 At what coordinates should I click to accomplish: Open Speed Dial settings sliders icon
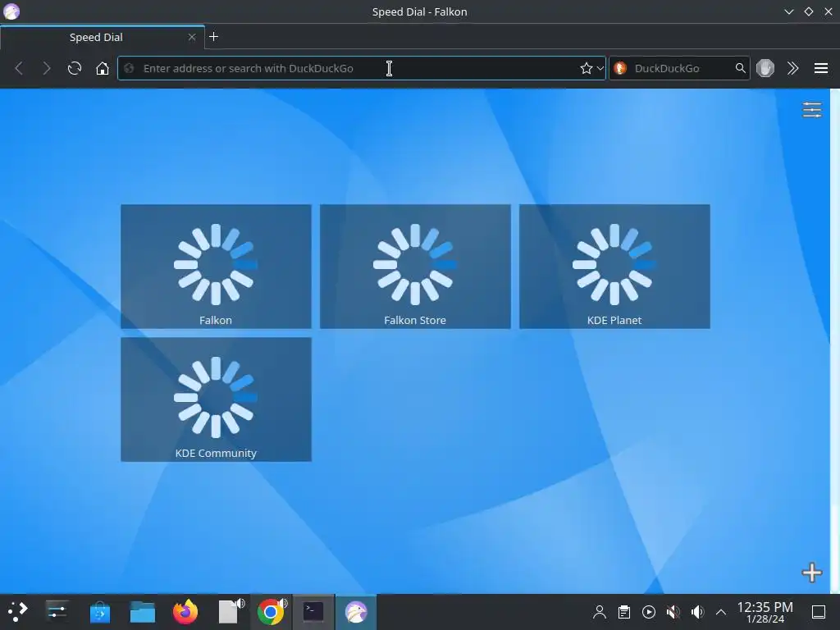pos(811,109)
